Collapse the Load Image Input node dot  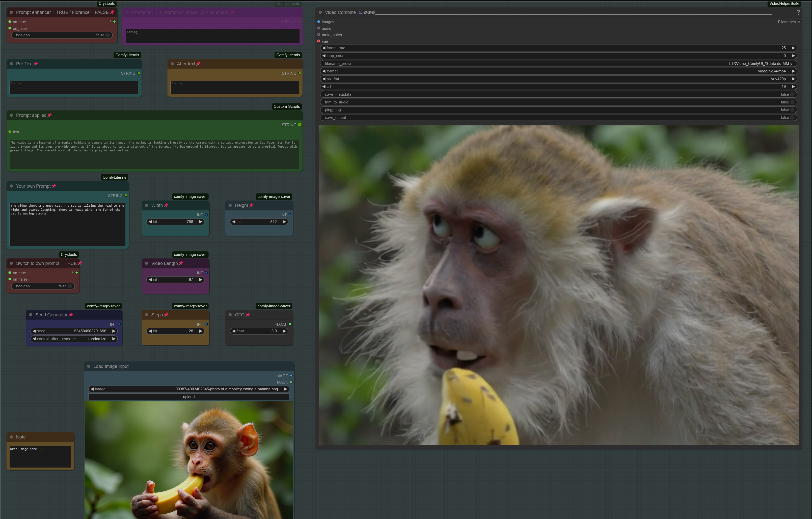(x=89, y=366)
